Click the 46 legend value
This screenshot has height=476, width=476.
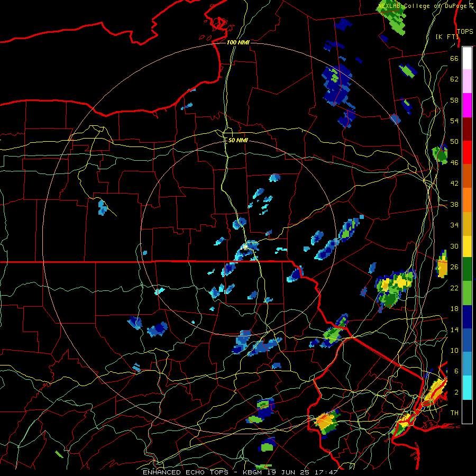click(x=454, y=163)
